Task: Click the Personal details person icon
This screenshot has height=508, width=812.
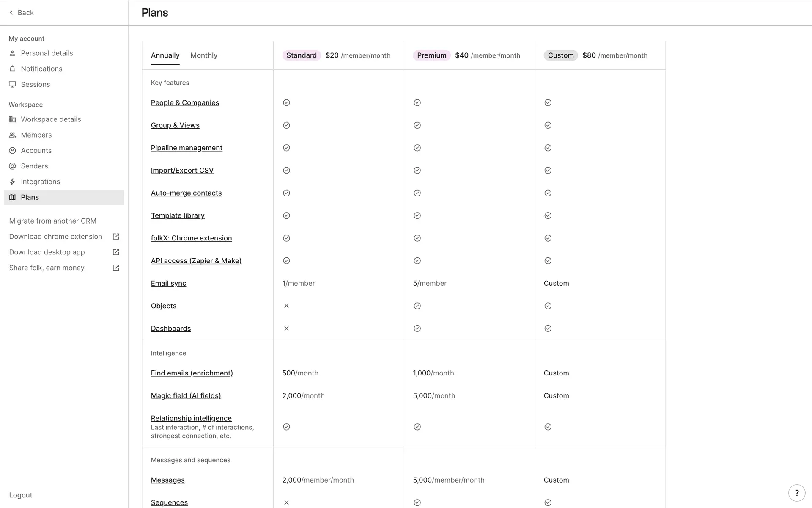Action: pyautogui.click(x=12, y=53)
